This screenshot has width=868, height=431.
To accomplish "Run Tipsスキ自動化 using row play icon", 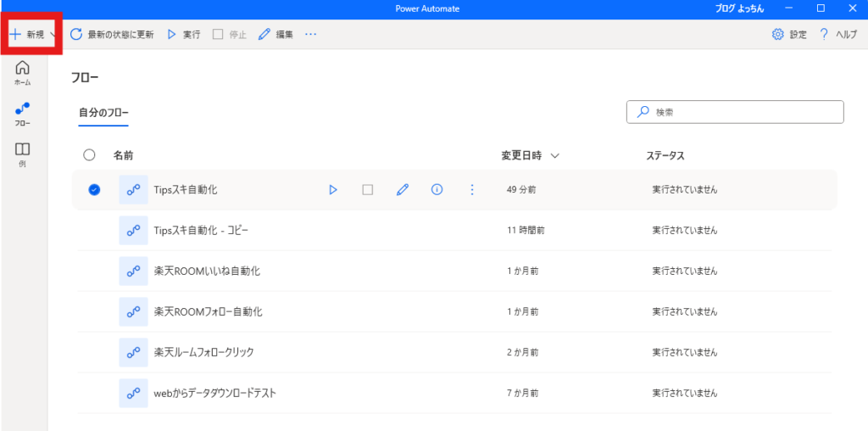I will [332, 190].
